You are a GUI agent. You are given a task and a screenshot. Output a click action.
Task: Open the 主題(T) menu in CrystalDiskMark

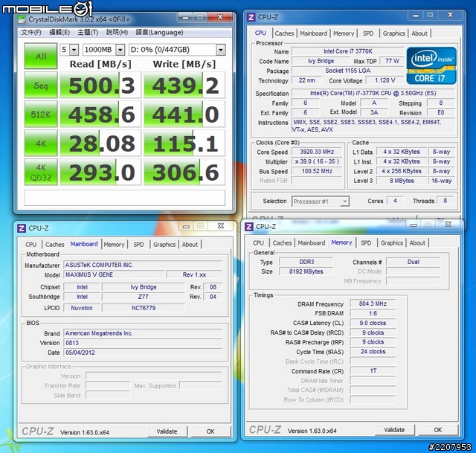[x=88, y=33]
